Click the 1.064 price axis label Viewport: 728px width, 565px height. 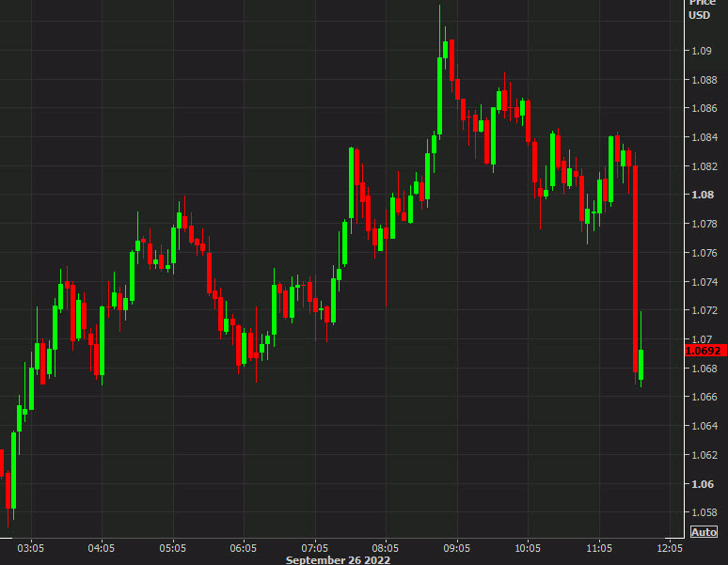click(704, 426)
